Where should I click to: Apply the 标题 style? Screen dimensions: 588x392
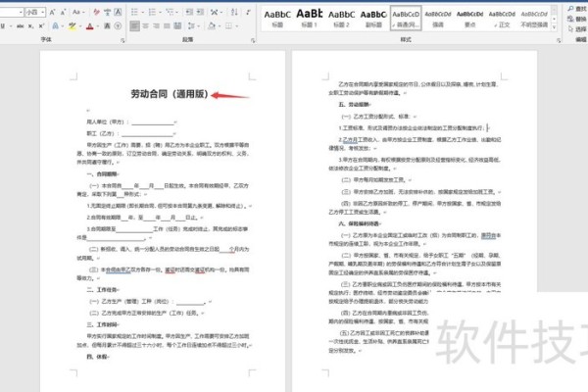277,19
